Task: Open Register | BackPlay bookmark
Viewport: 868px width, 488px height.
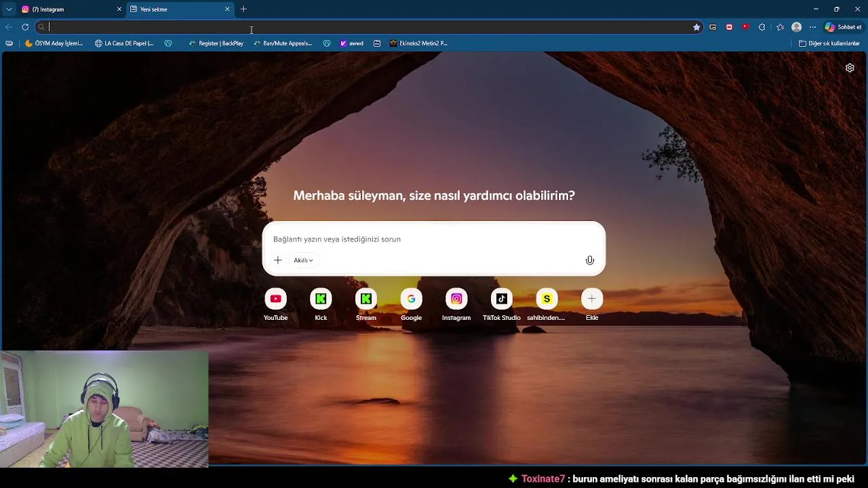Action: pyautogui.click(x=216, y=43)
